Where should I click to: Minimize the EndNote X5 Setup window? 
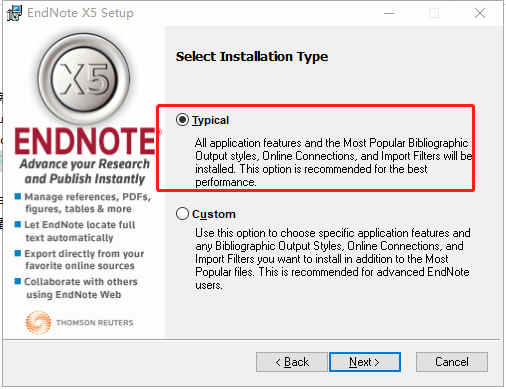tap(389, 13)
